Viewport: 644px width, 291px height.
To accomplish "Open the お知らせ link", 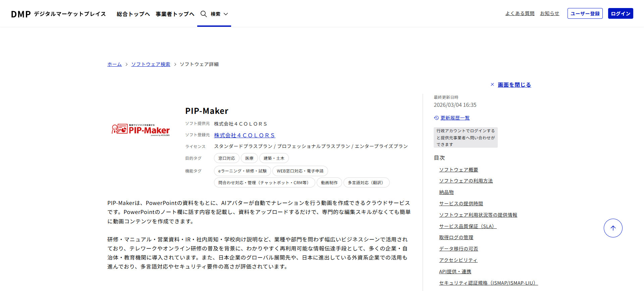I will [549, 13].
